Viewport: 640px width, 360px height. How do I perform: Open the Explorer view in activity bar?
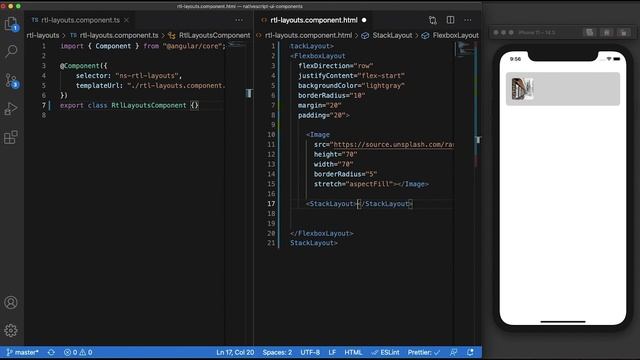pos(11,24)
